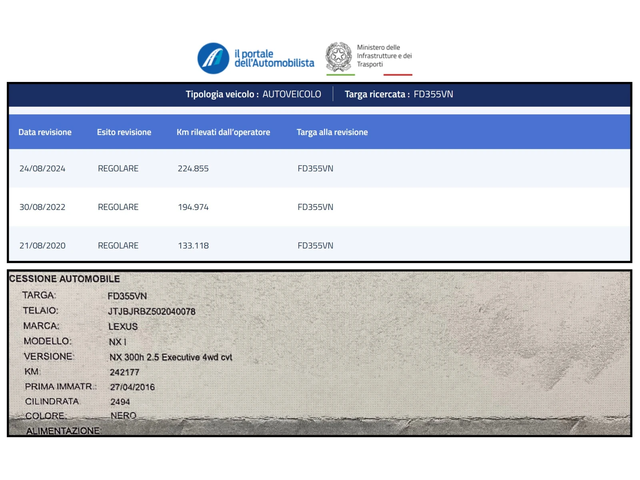Click the 224.855 km reading

click(x=193, y=169)
